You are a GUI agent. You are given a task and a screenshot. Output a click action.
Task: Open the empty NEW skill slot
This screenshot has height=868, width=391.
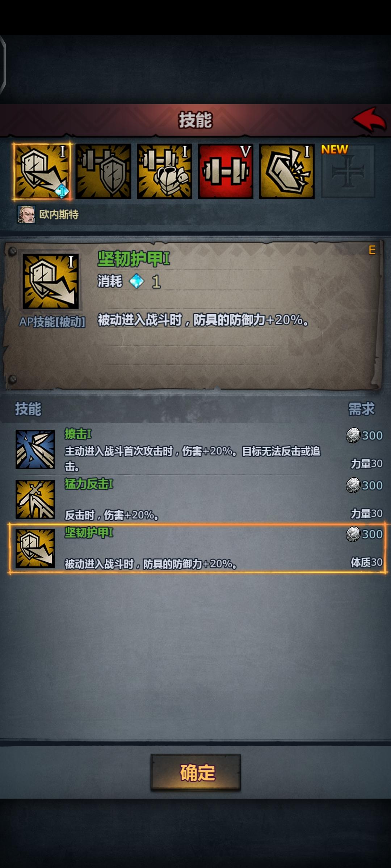point(348,171)
